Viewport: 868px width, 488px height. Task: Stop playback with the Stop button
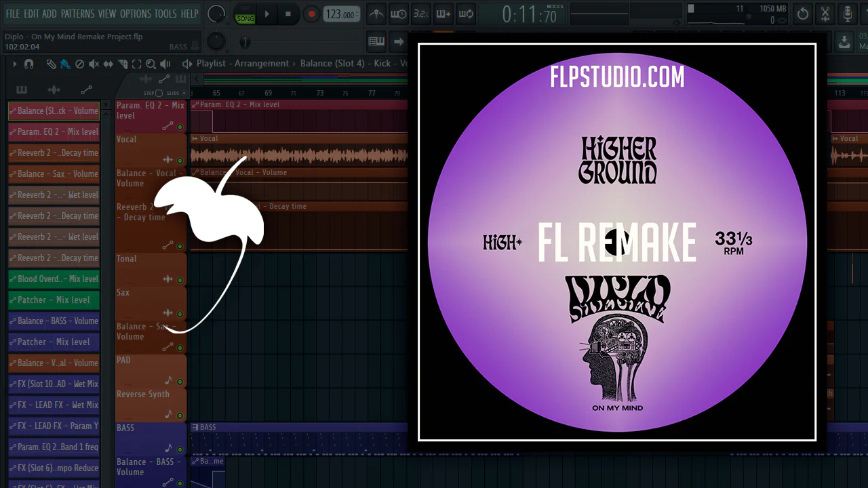pyautogui.click(x=288, y=14)
